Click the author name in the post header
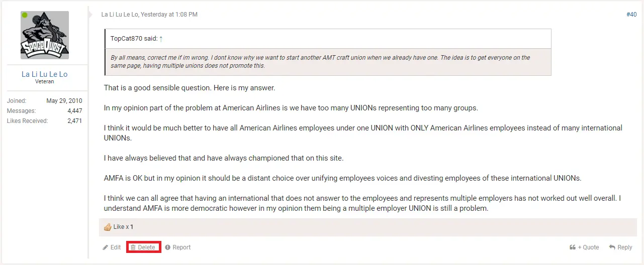This screenshot has width=644, height=265. (120, 15)
